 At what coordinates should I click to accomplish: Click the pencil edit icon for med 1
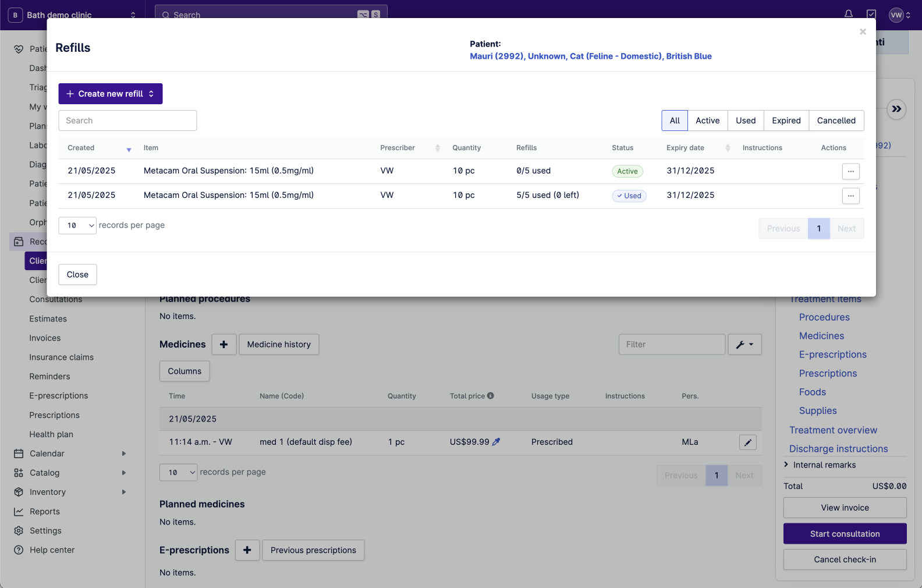[x=747, y=442]
